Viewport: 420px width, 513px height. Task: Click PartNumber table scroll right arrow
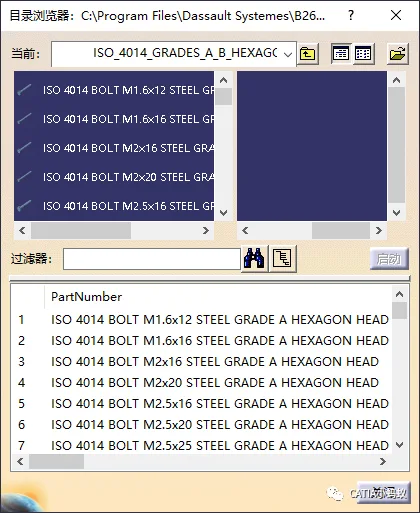pos(383,461)
